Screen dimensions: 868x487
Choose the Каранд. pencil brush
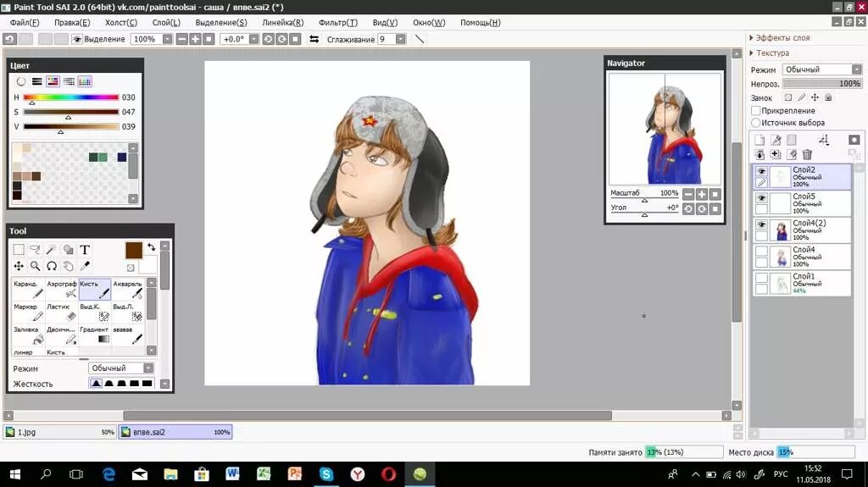pyautogui.click(x=28, y=290)
